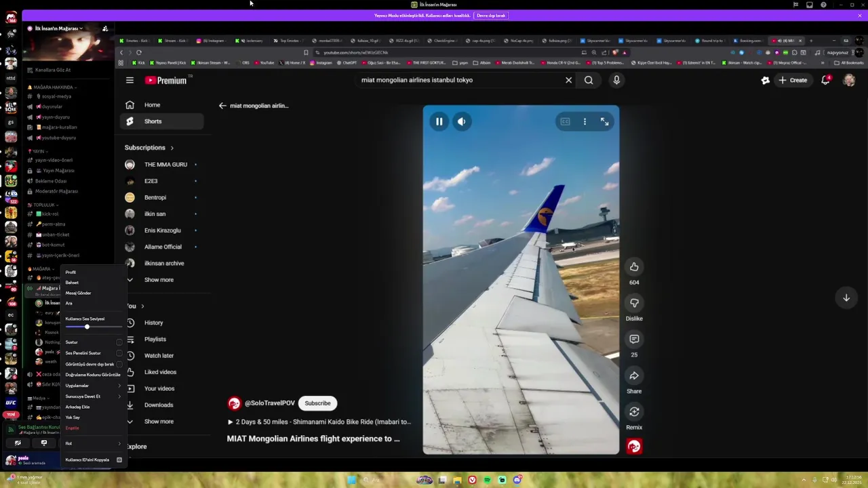Image resolution: width=868 pixels, height=488 pixels.
Task: Click the YouTube search magnifier button
Action: (589, 80)
